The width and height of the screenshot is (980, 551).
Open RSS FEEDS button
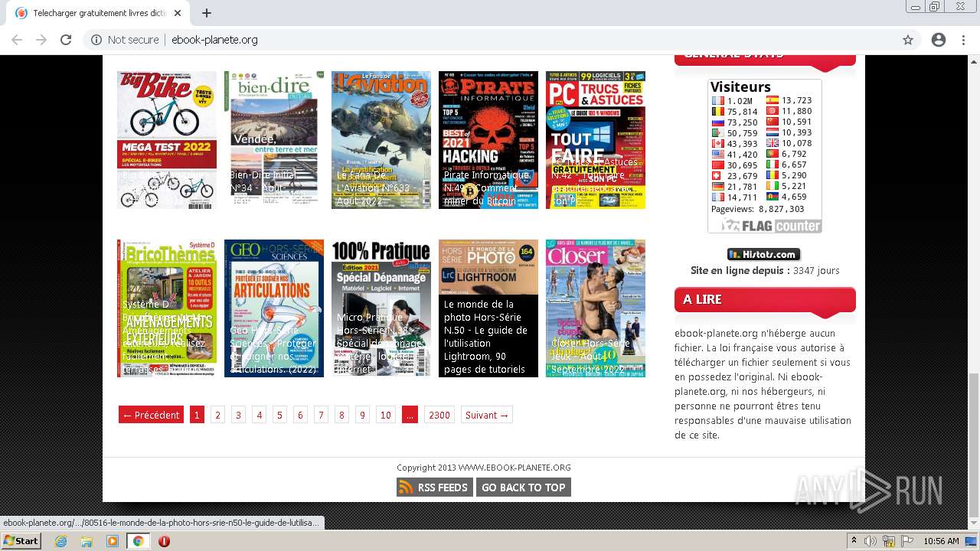[x=434, y=487]
